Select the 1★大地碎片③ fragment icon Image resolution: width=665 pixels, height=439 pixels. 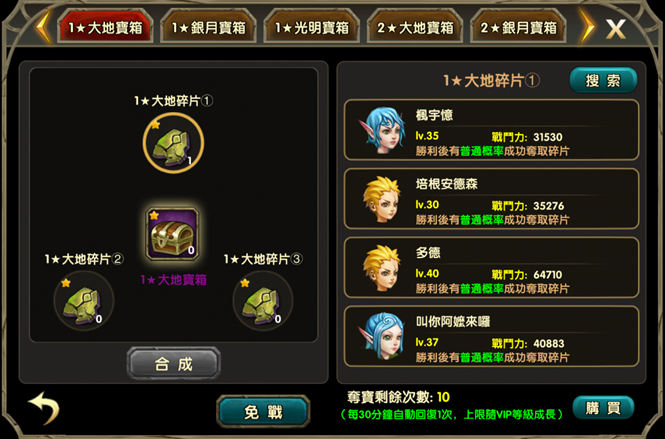tap(263, 301)
